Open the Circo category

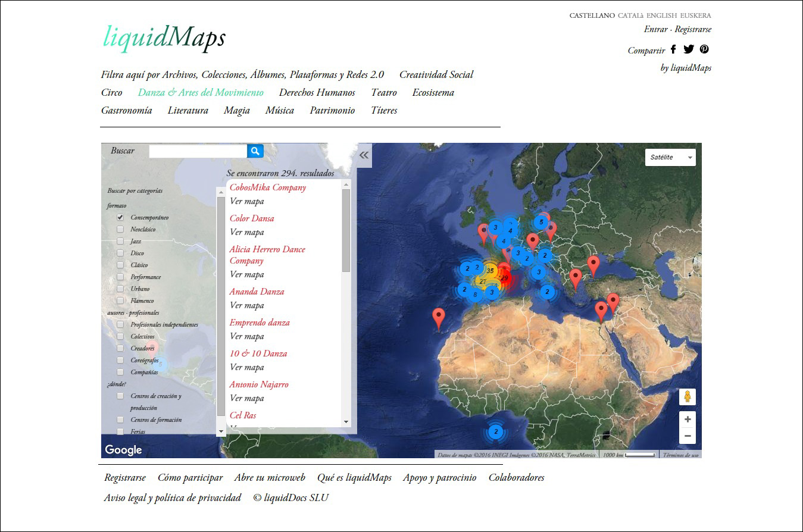point(112,92)
